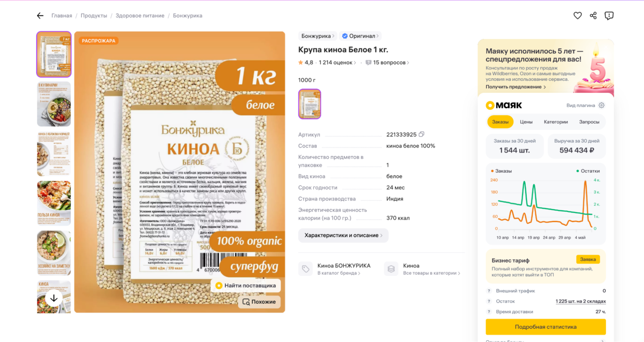This screenshot has height=342, width=644.
Task: Open the report feedback icon
Action: tap(609, 15)
